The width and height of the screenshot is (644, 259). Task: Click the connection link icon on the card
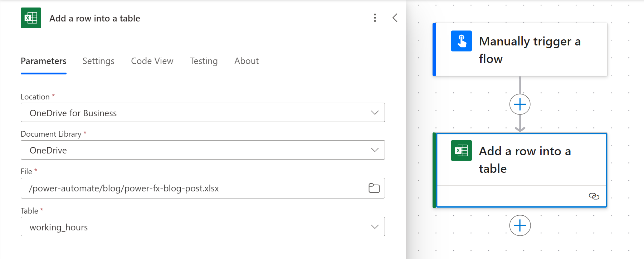tap(594, 196)
